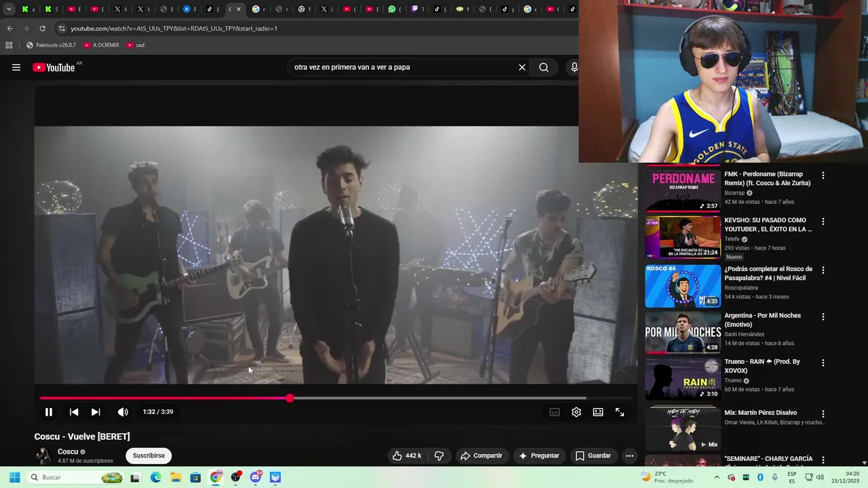Subscribe to Coscu with Suscribirse button

[149, 455]
